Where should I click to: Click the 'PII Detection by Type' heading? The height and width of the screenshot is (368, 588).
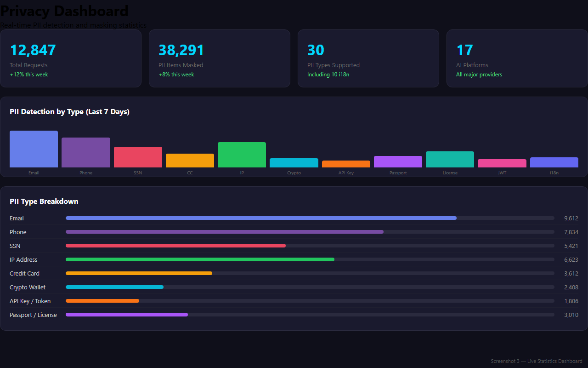tap(69, 112)
